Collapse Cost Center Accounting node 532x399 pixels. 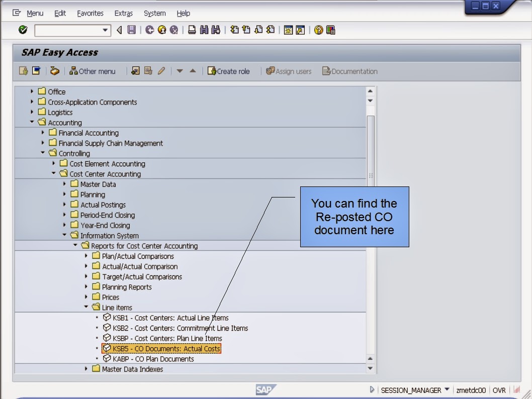[x=54, y=173]
